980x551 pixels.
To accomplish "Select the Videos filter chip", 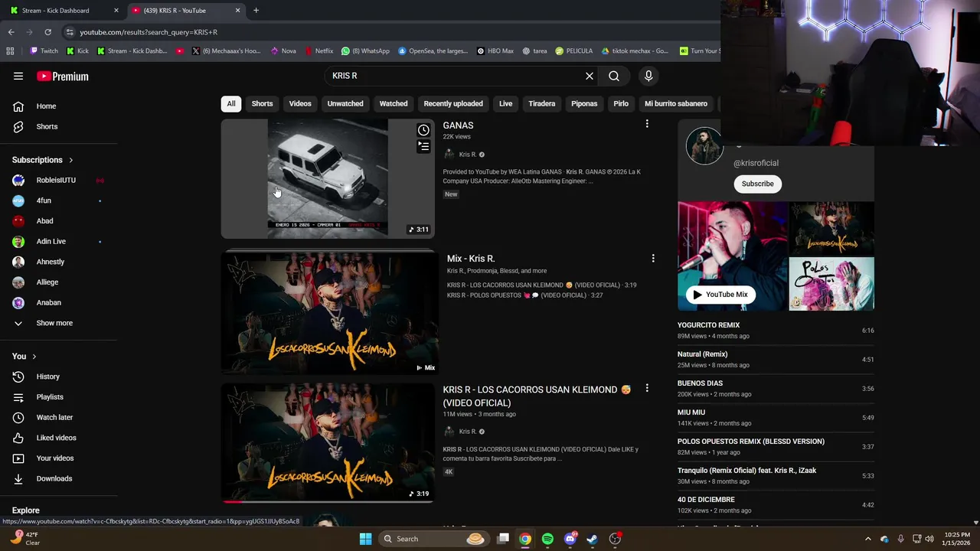I will click(300, 103).
